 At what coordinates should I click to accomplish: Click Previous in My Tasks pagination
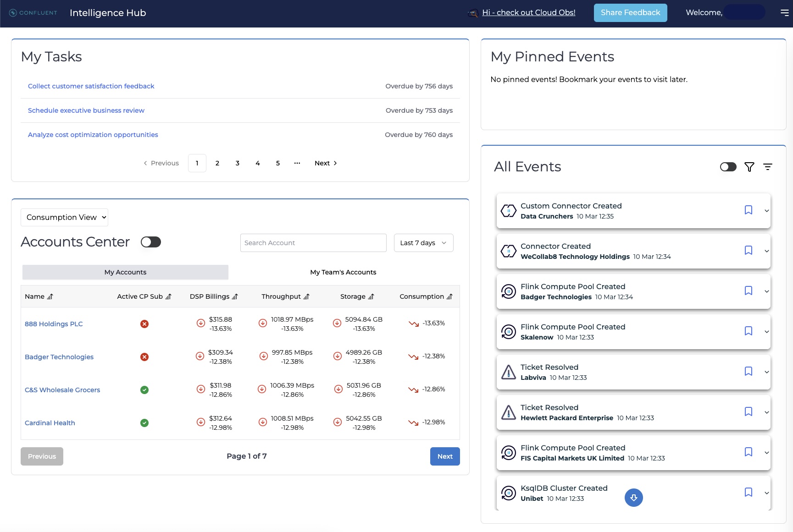161,163
